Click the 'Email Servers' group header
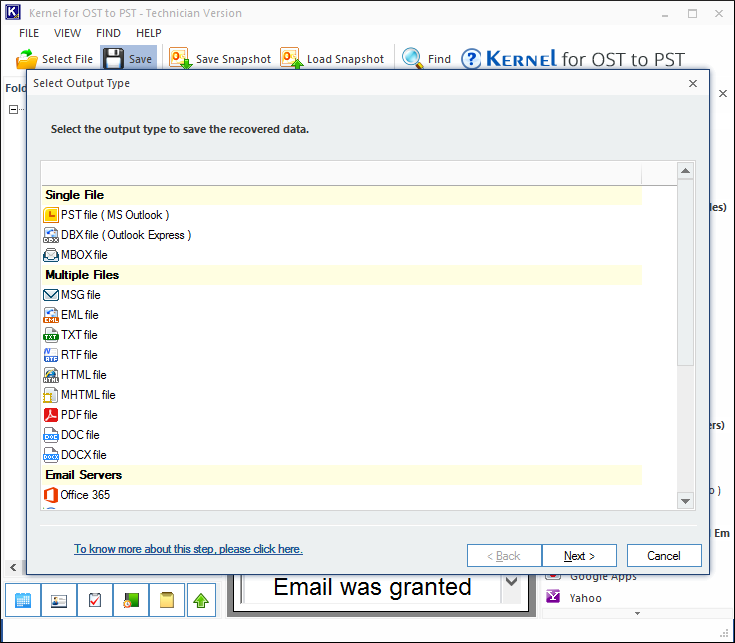This screenshot has width=735, height=643. (x=342, y=475)
